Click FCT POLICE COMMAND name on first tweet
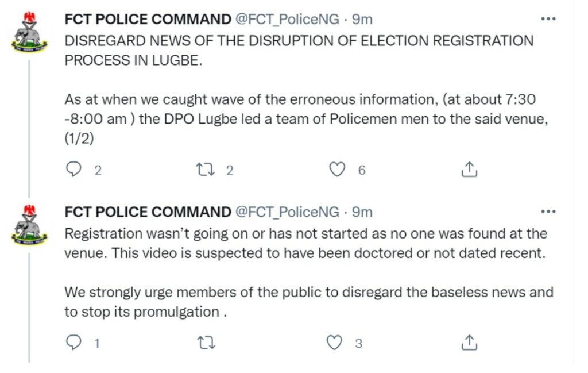Viewport: 588px width, 373px height. tap(148, 19)
